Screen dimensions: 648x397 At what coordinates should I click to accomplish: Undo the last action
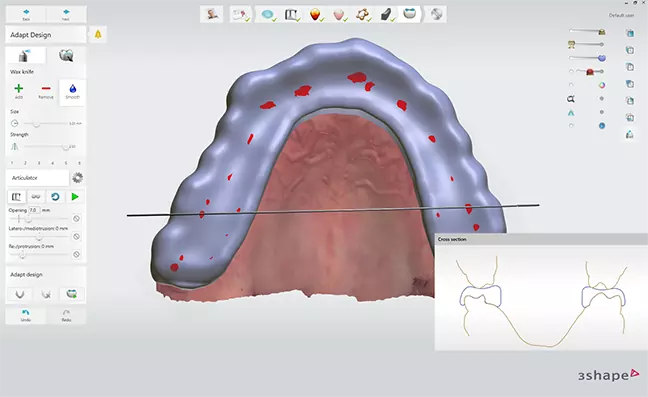[26, 316]
